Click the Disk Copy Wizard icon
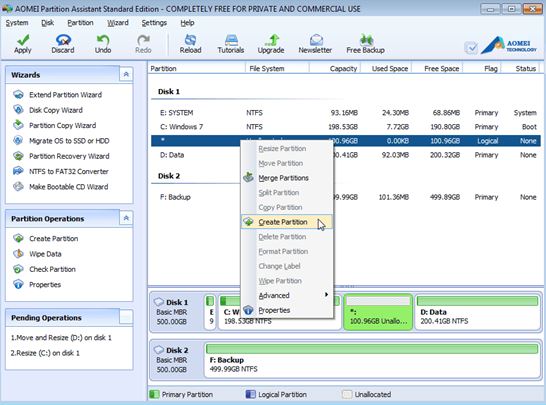The width and height of the screenshot is (546, 405). (18, 110)
